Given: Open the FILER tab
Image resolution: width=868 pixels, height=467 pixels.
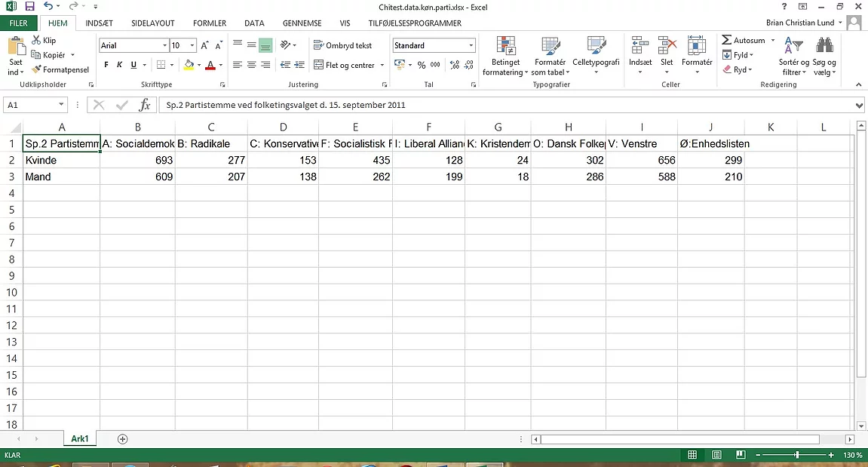Looking at the screenshot, I should point(18,23).
